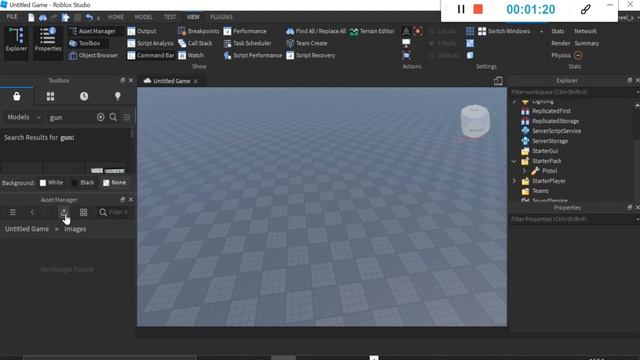The height and width of the screenshot is (360, 640).
Task: Expand the Pistol tree item
Action: pos(524,171)
